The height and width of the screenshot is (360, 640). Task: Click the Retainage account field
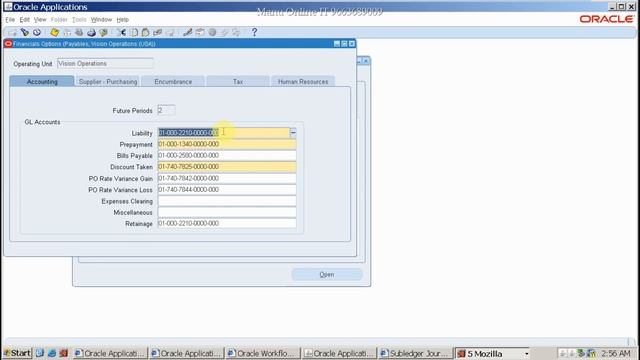(227, 224)
